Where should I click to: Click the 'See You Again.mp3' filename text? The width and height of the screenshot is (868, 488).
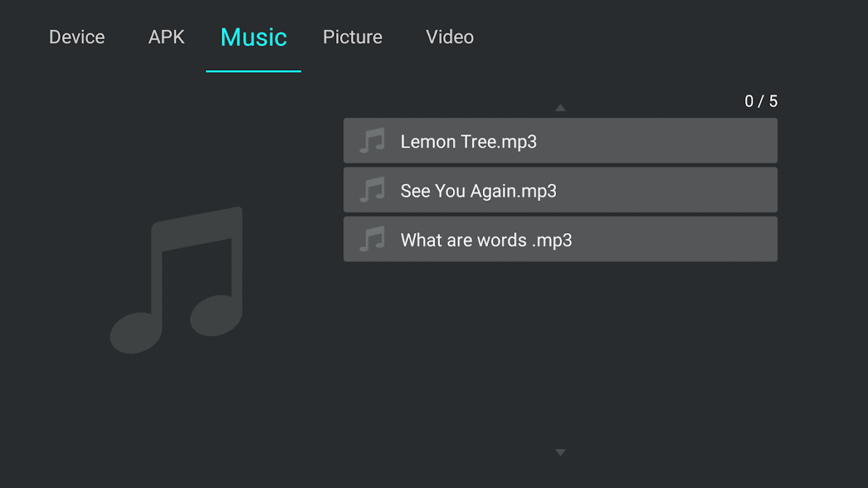[x=479, y=191]
